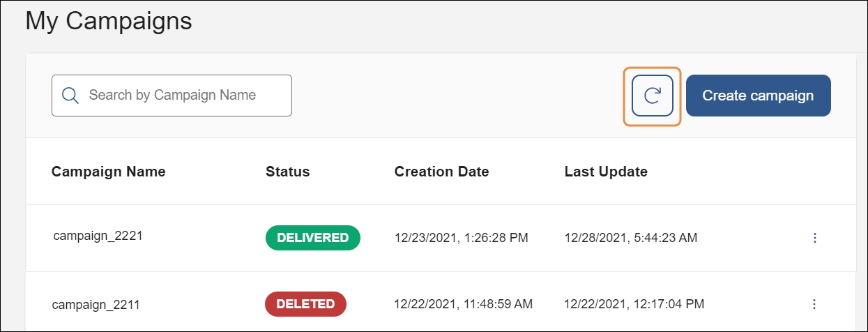Image resolution: width=868 pixels, height=332 pixels.
Task: Select the campaign_2221 name
Action: [98, 236]
